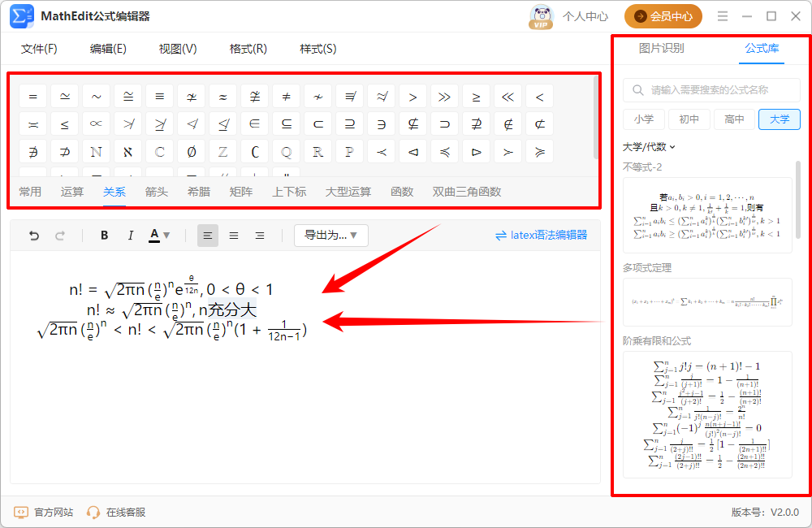
Task: Open the 编辑(E) menu
Action: coord(108,49)
